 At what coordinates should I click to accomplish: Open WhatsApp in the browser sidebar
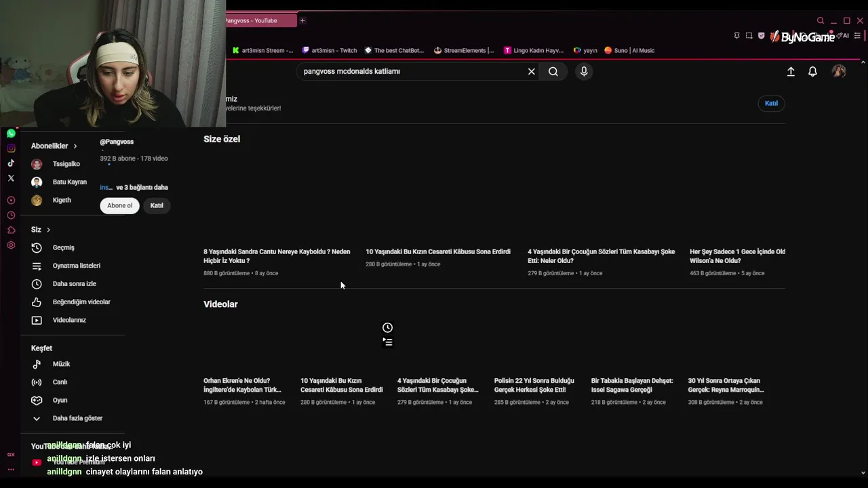click(11, 134)
